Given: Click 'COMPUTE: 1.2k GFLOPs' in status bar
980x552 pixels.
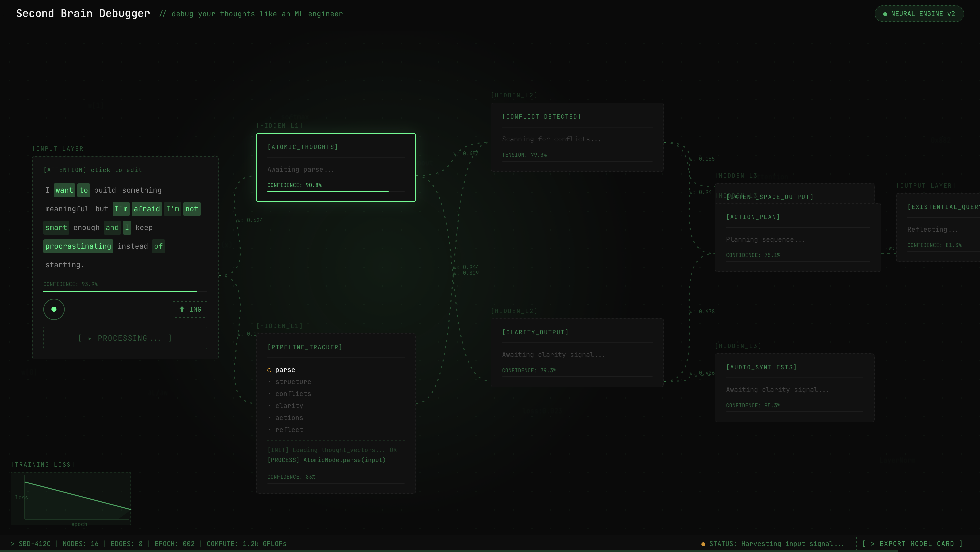Looking at the screenshot, I should click(247, 544).
